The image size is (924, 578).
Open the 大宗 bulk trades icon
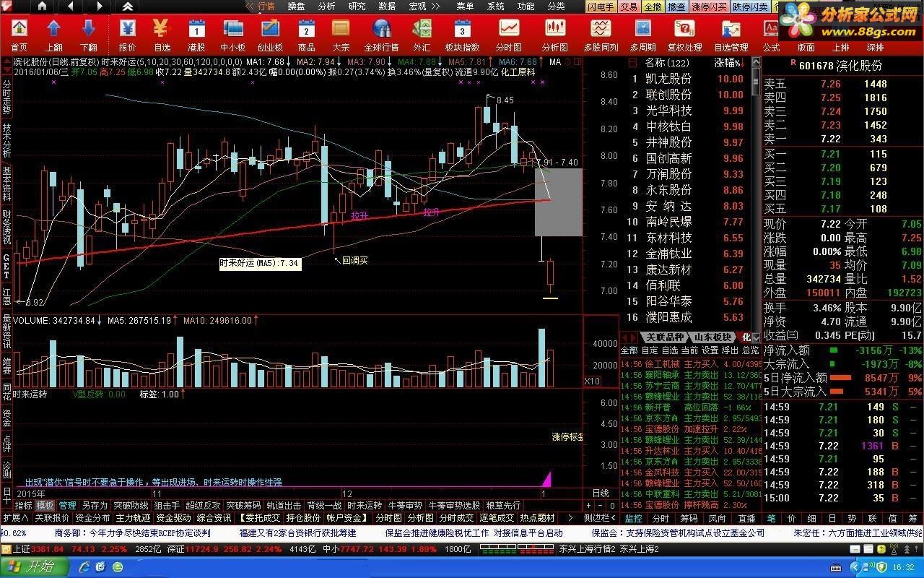341,35
